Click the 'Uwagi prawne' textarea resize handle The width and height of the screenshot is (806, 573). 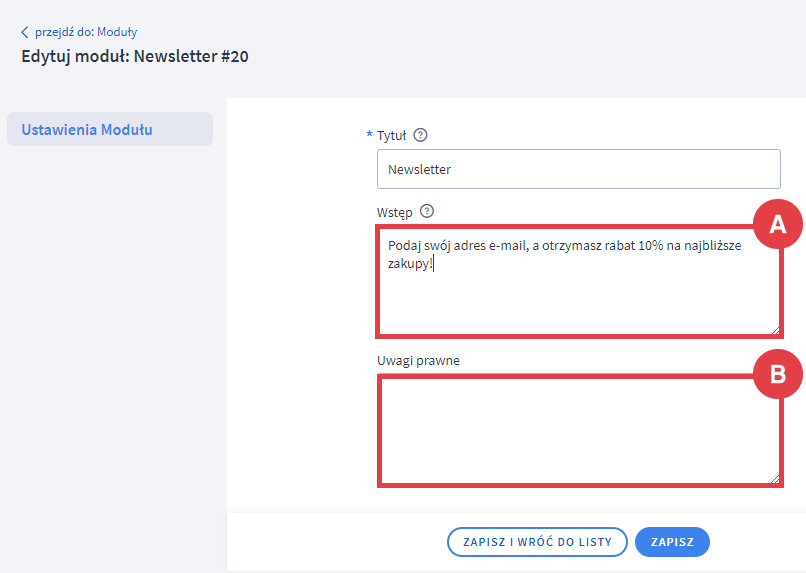(774, 479)
